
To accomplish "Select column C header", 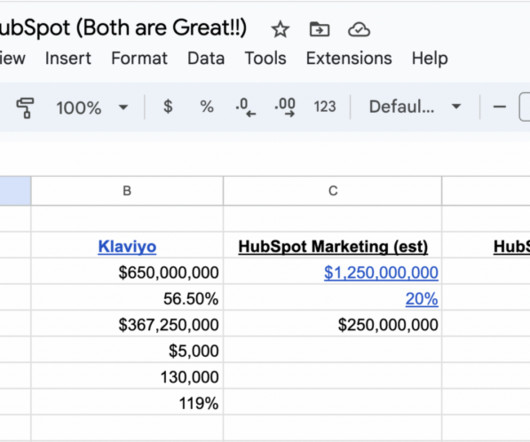I will [x=333, y=191].
